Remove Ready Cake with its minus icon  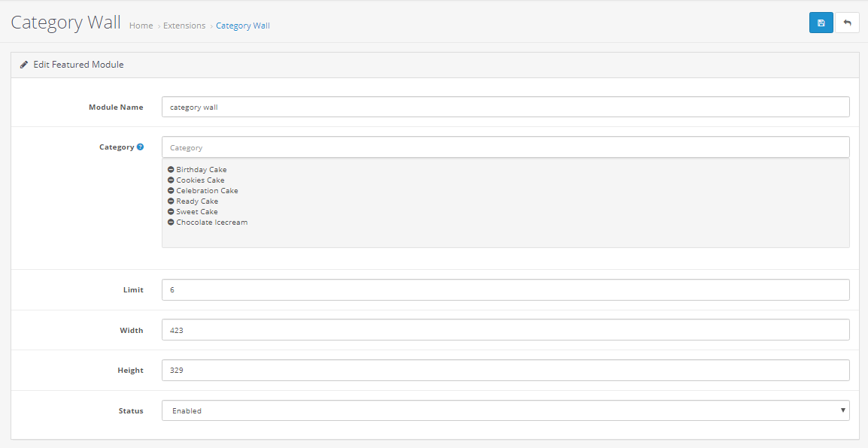[171, 201]
